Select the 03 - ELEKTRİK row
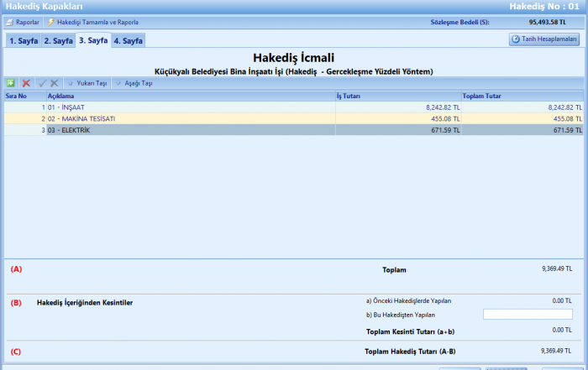This screenshot has width=588, height=370. (x=168, y=130)
